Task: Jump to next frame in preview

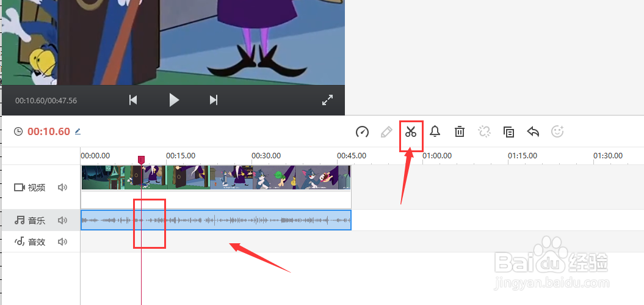Action: coord(214,100)
